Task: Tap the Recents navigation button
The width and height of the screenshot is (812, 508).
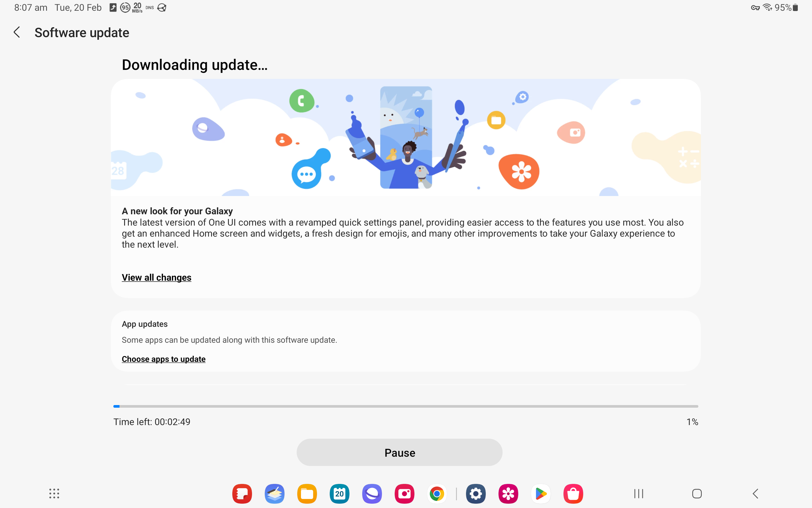Action: click(639, 494)
